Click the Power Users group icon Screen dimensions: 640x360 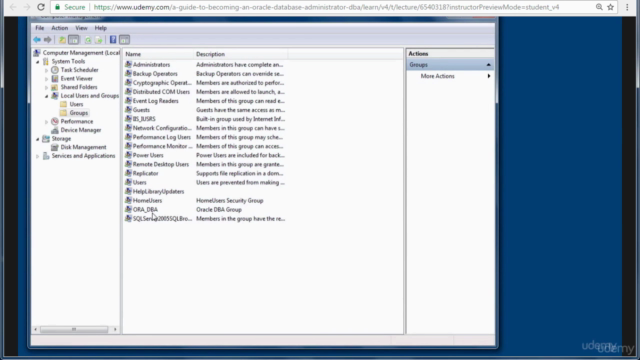(x=128, y=155)
